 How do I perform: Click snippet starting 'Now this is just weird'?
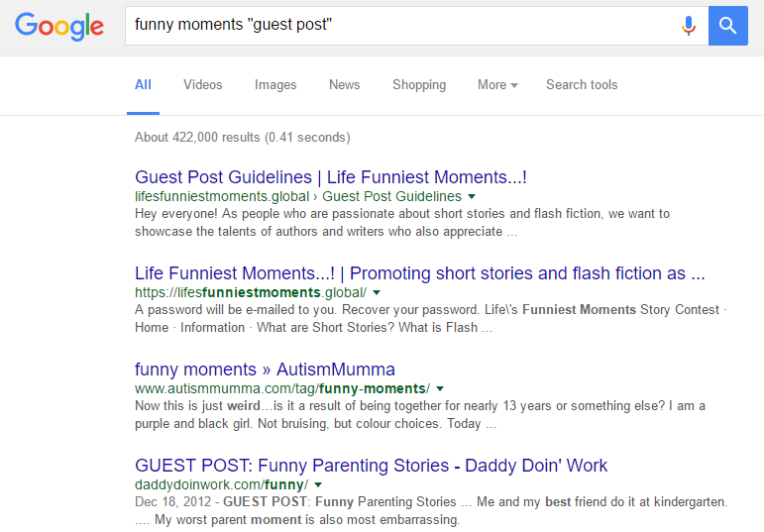coord(420,414)
